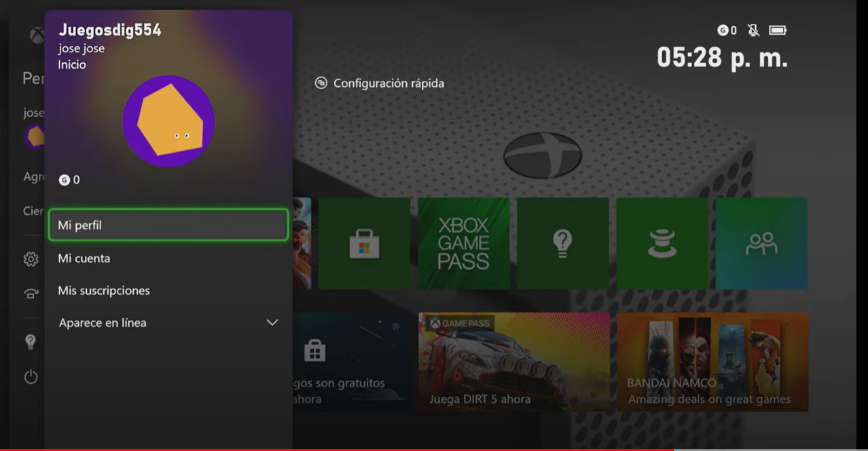The height and width of the screenshot is (451, 868).
Task: Click the Juegosdig554 gamertag
Action: click(x=110, y=30)
